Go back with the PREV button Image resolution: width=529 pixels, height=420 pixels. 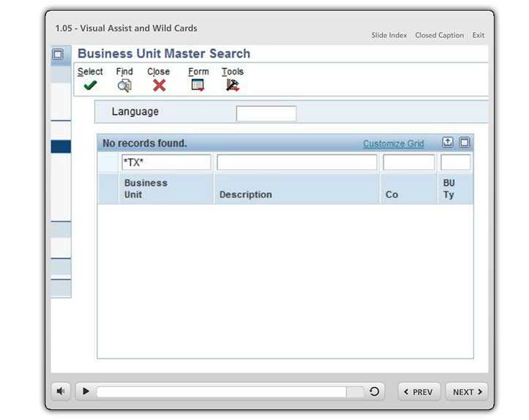pos(419,391)
